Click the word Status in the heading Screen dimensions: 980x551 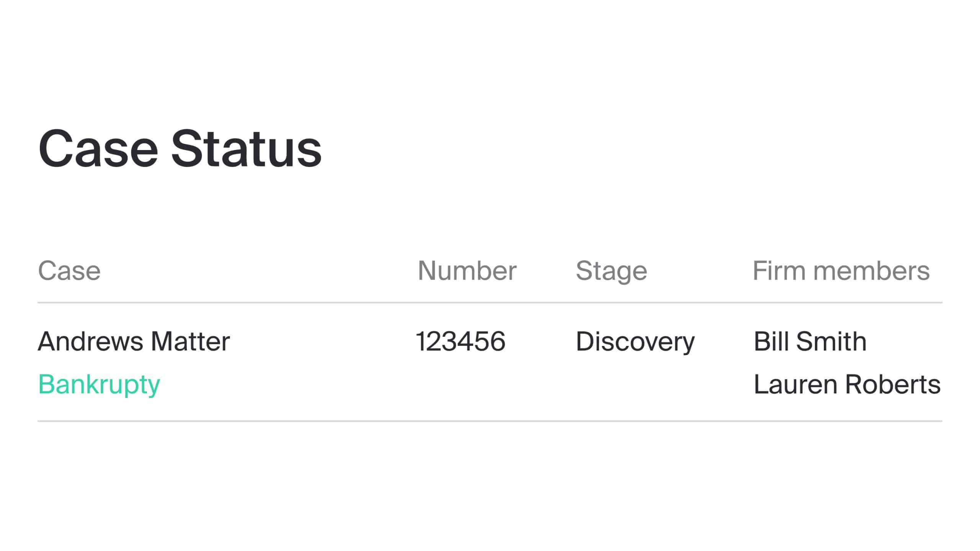tap(246, 149)
